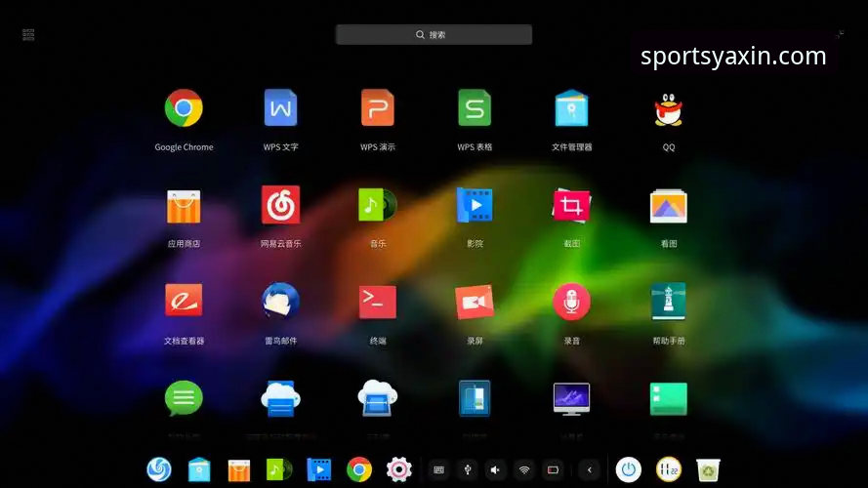Open the 影院 movie app in the grid
This screenshot has width=868, height=488.
475,205
